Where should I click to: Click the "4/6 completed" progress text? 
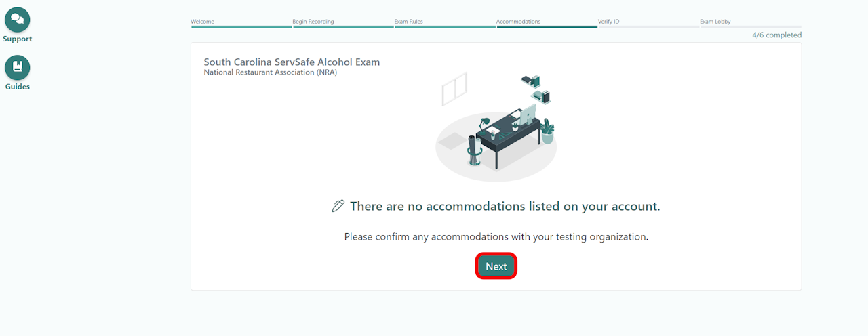tap(776, 35)
